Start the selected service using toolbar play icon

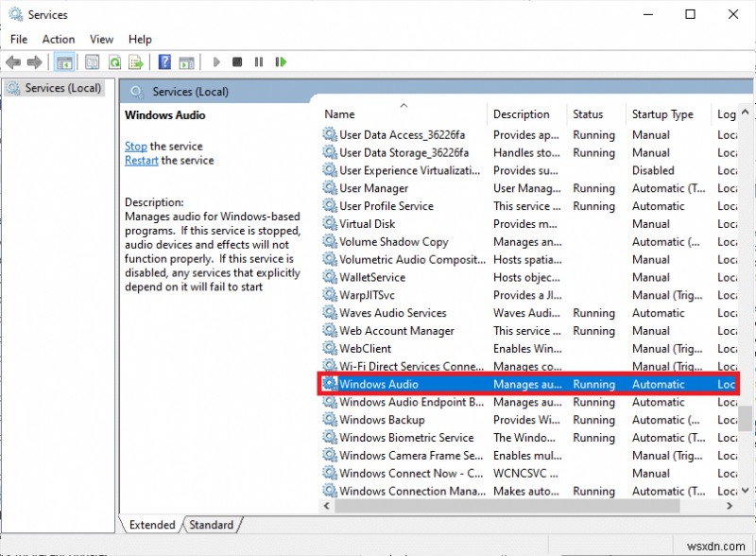215,62
